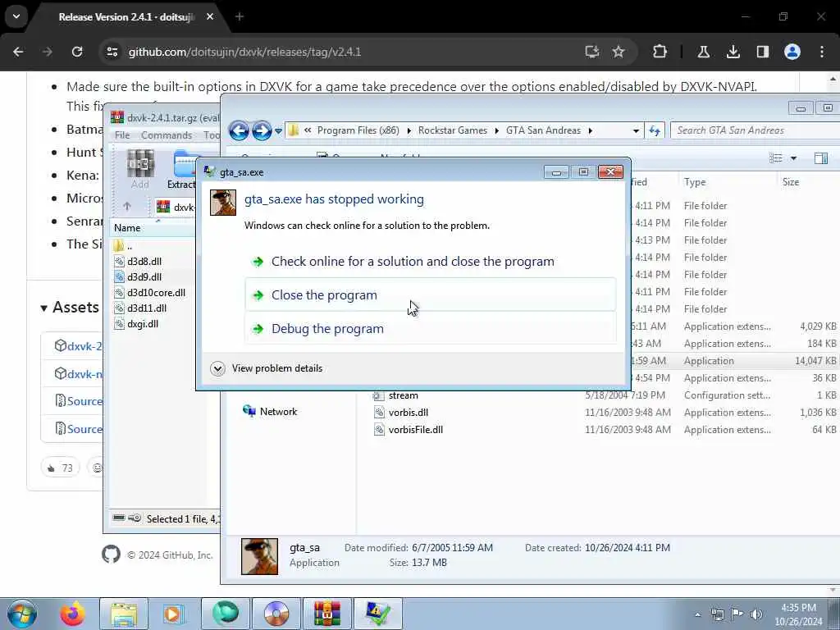The image size is (840, 630).
Task: Change Explorer view icon
Action: point(776,158)
